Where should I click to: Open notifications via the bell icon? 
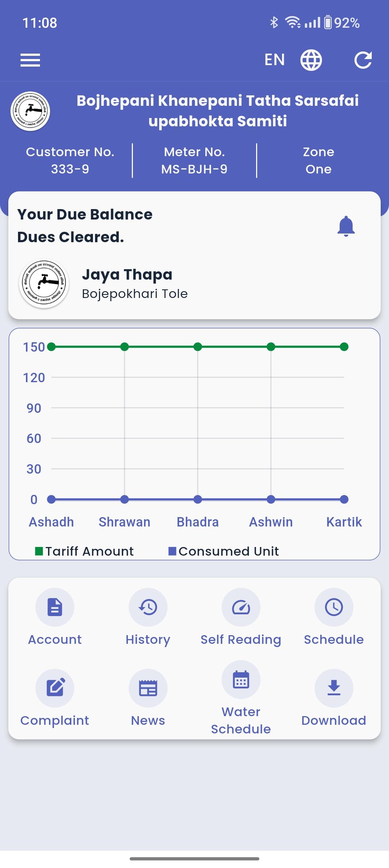pyautogui.click(x=346, y=226)
